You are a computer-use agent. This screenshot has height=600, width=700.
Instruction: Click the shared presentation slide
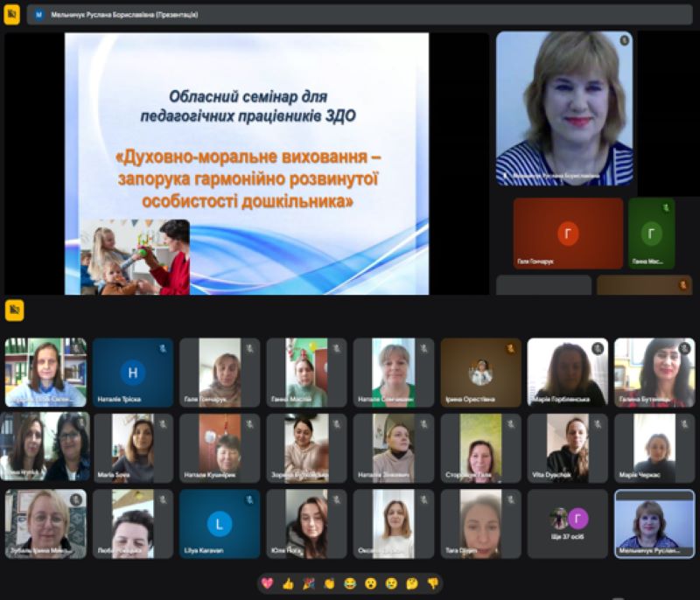click(x=246, y=164)
